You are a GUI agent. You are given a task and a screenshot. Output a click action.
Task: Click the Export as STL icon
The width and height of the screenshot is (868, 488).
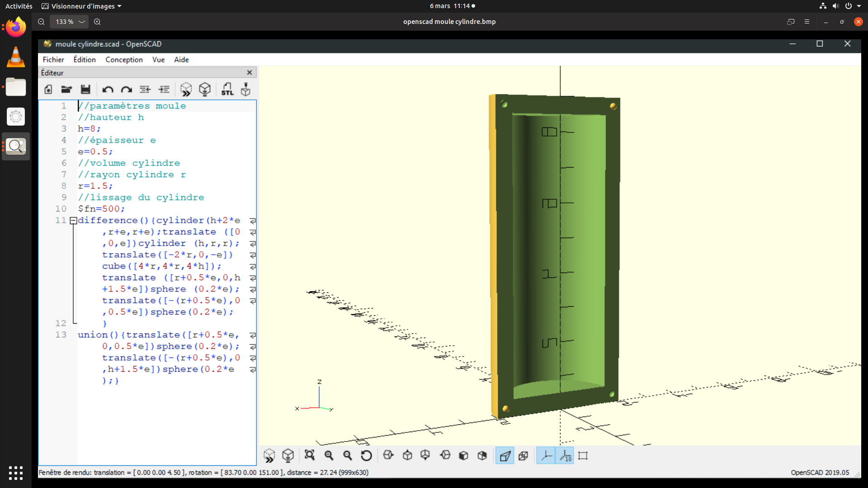click(x=227, y=89)
